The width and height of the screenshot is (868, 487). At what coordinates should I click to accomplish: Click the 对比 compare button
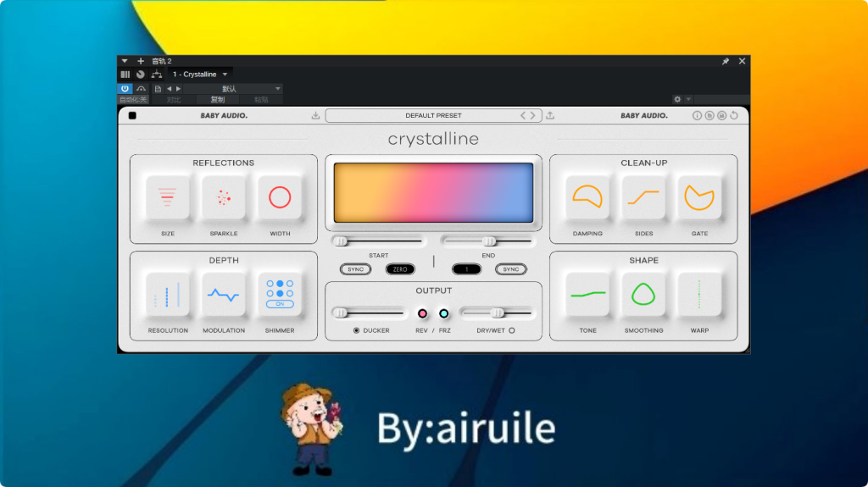174,100
